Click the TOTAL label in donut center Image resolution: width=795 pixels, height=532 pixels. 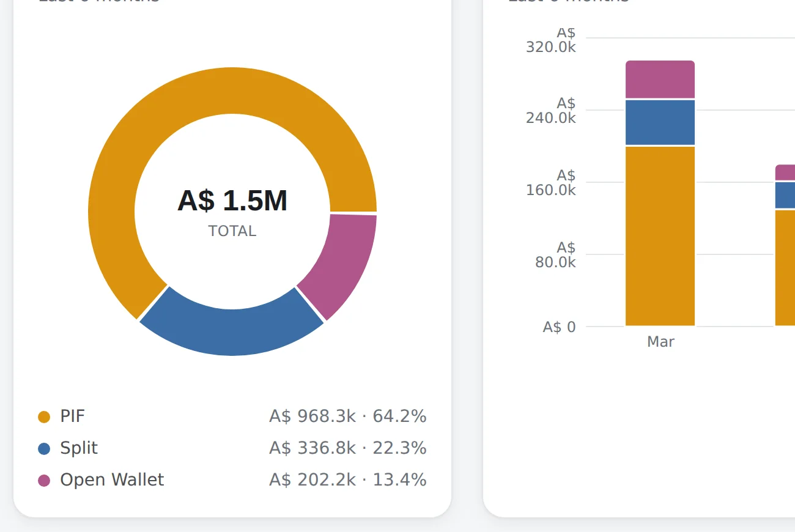tap(232, 231)
